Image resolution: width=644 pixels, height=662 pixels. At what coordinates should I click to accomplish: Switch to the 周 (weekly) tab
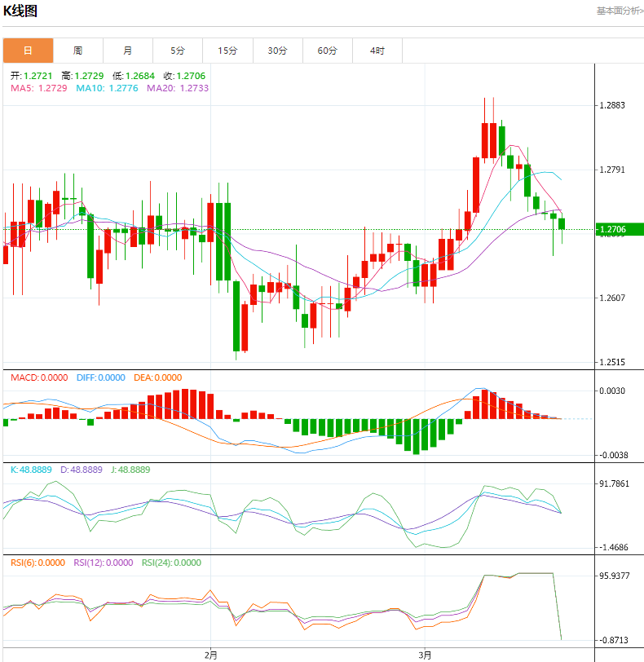point(77,51)
